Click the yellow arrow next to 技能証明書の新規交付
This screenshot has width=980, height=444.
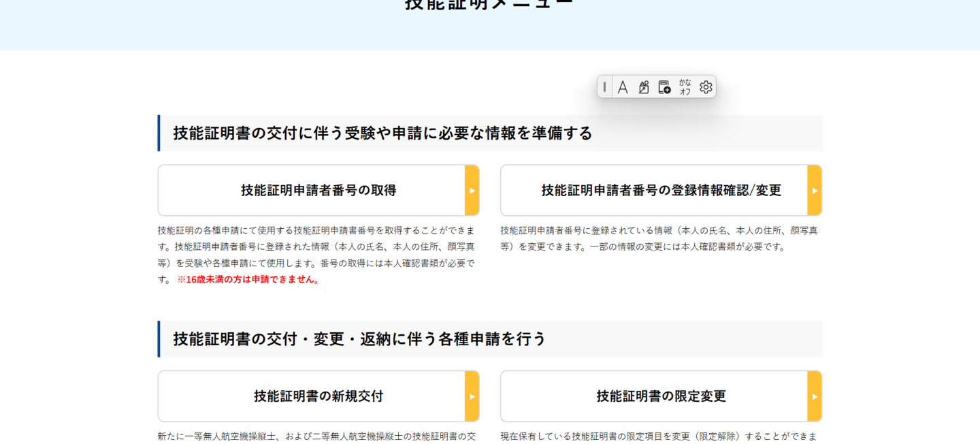472,396
